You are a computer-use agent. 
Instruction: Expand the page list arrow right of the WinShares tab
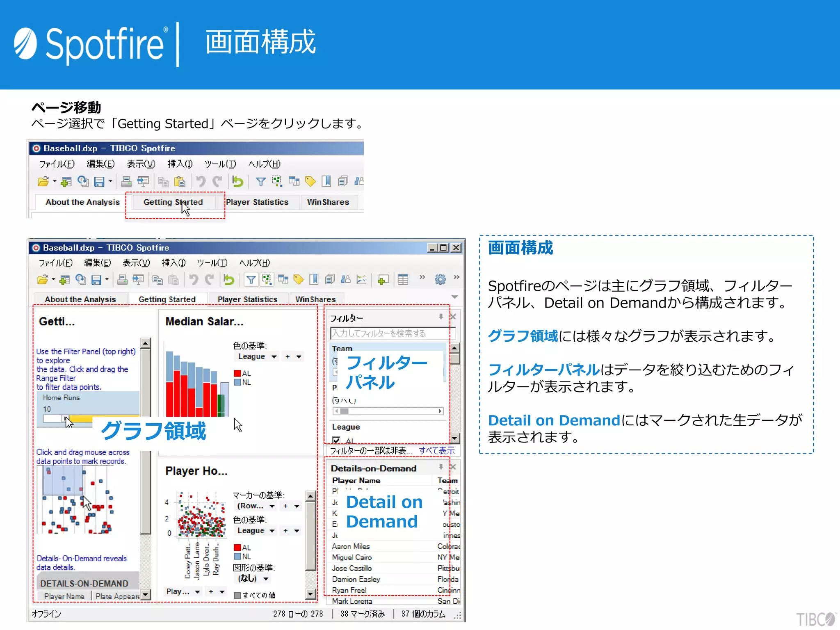point(454,297)
